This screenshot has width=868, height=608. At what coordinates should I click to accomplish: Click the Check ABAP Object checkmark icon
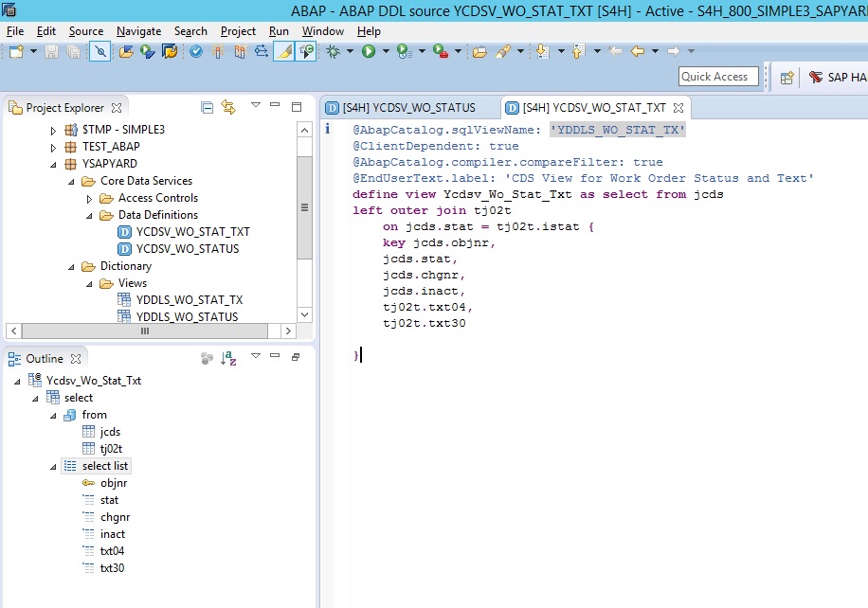(196, 51)
